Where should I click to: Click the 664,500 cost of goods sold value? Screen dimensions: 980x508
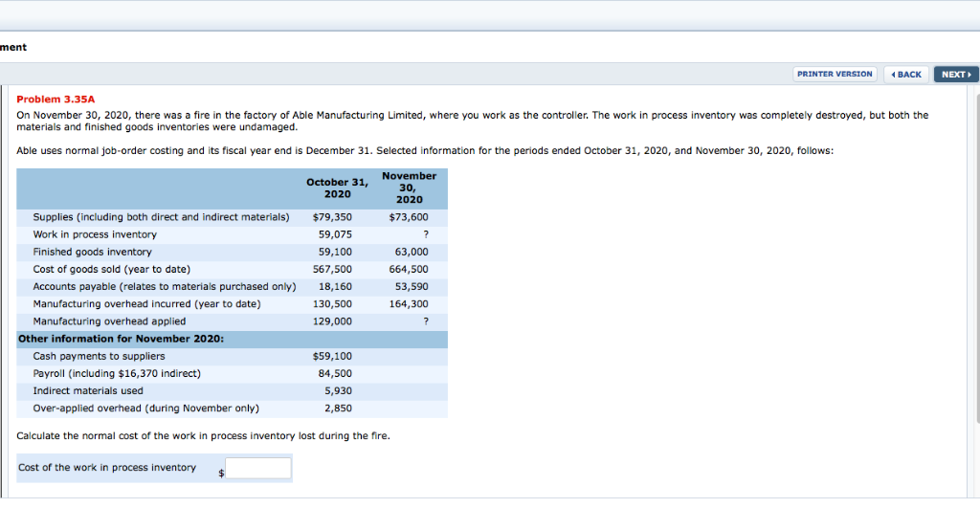pyautogui.click(x=409, y=270)
